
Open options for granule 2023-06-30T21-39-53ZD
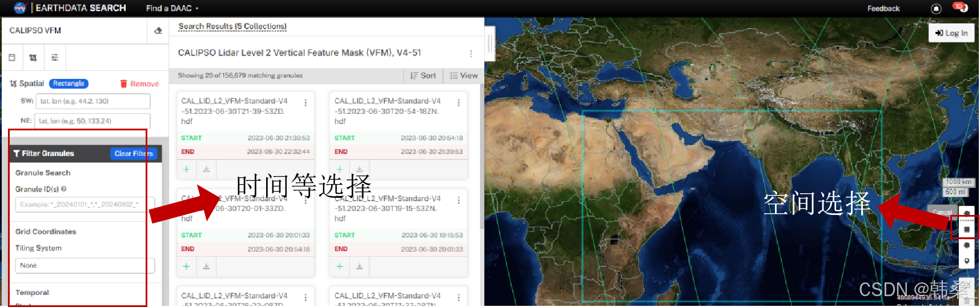pos(306,103)
